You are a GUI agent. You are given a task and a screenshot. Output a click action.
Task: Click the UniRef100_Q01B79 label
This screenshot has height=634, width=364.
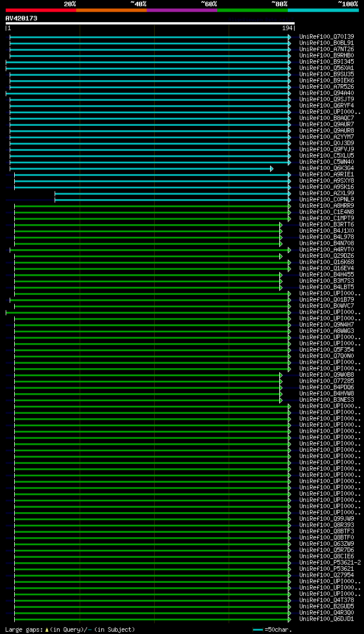pyautogui.click(x=326, y=300)
